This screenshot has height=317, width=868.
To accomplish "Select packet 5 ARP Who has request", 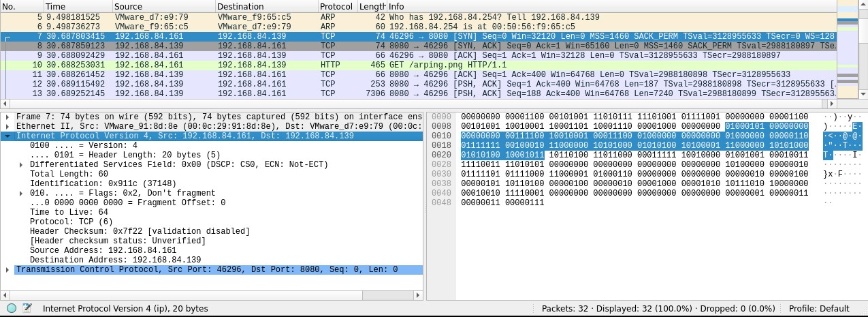I will click(418, 17).
